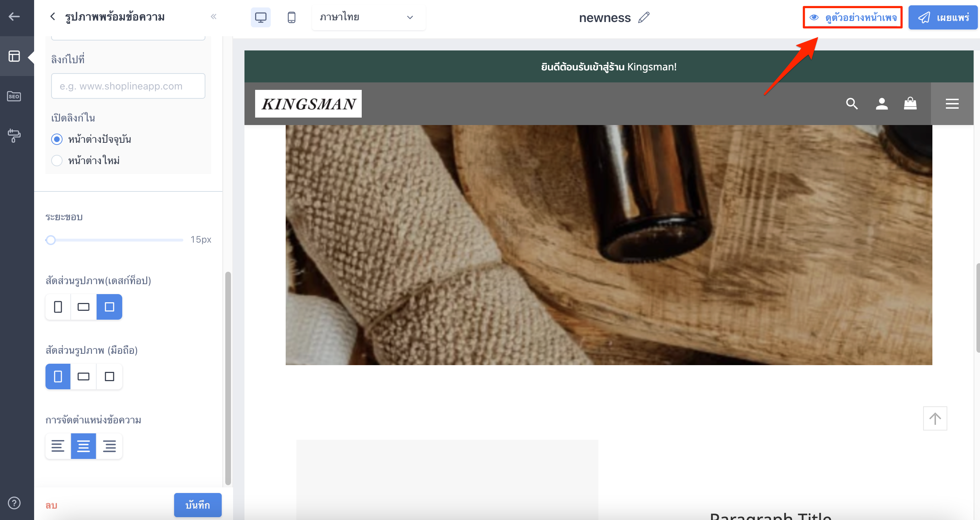
Task: Click the pencil icon beside newness
Action: coord(644,17)
